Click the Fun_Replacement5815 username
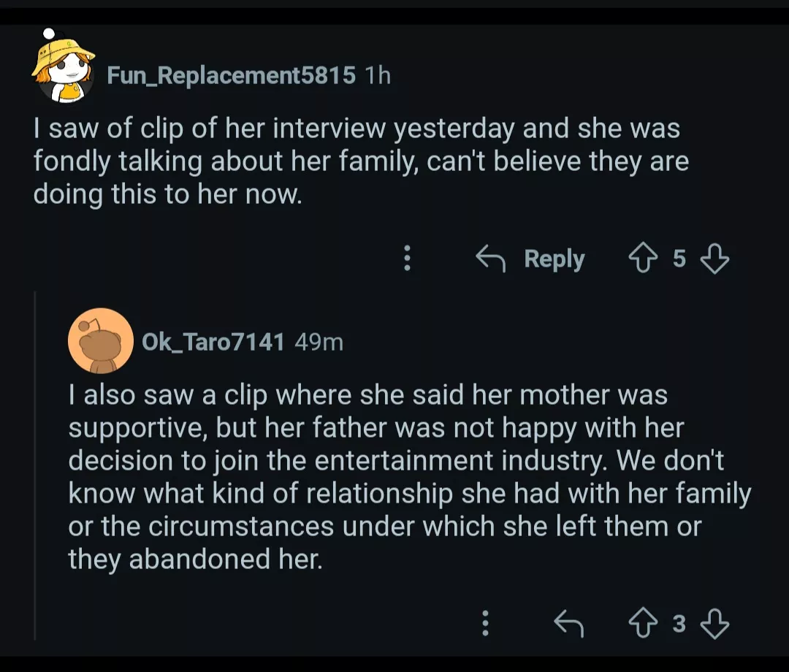Viewport: 789px width, 672px height. (231, 75)
